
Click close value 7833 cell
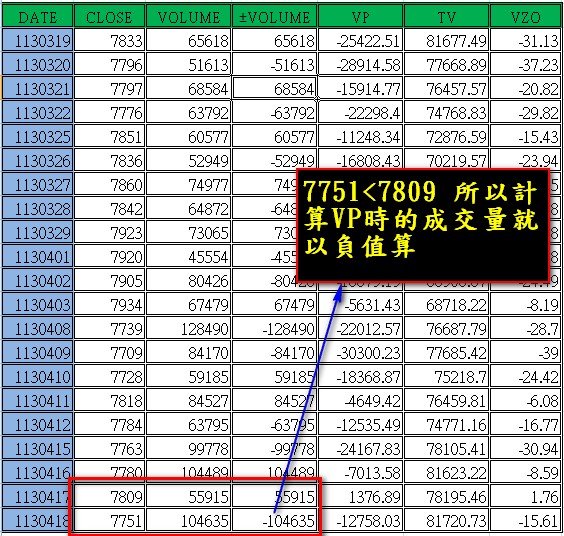pos(109,40)
